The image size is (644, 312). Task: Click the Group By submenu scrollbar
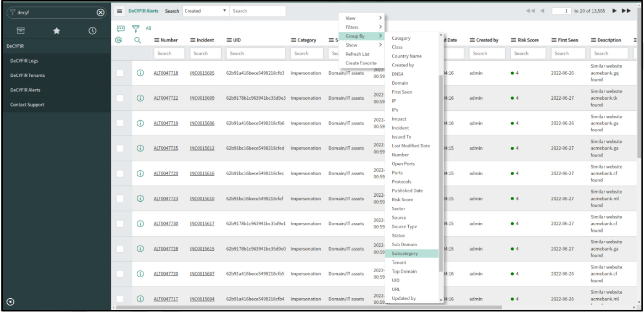coord(441,174)
